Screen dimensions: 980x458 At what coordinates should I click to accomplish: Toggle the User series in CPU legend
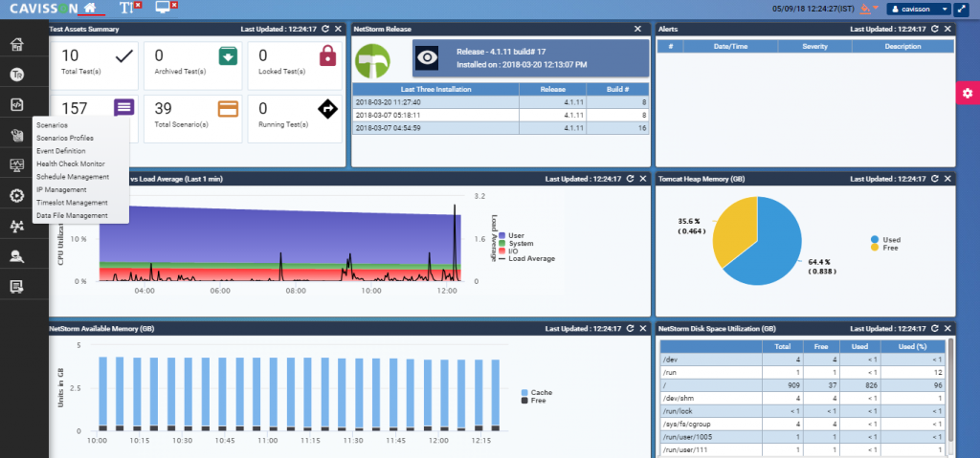pos(511,235)
